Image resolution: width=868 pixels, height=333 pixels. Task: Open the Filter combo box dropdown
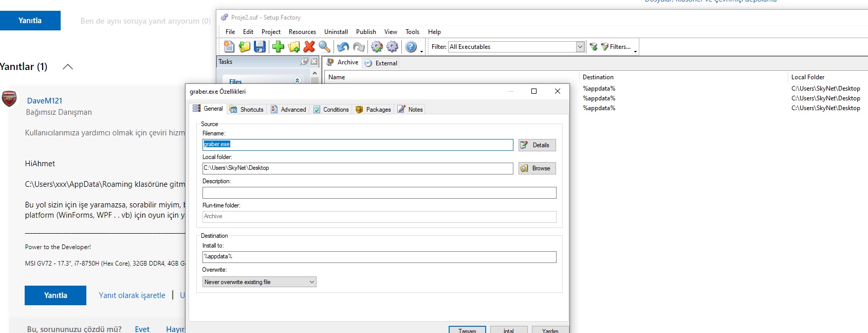point(580,47)
